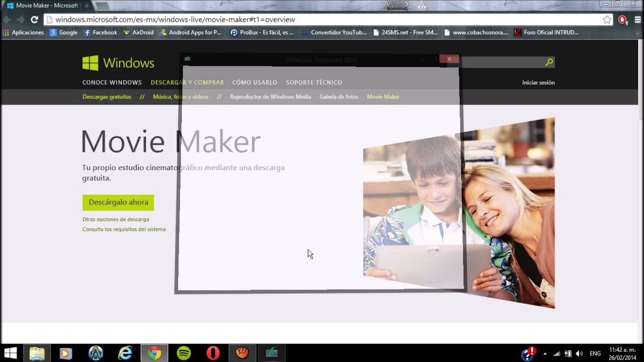This screenshot has height=362, width=644.
Task: Open Otras opciones de descarga link
Action: click(x=116, y=219)
